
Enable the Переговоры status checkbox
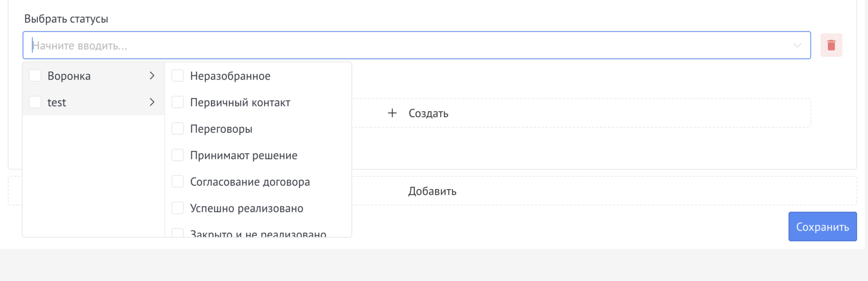(178, 129)
